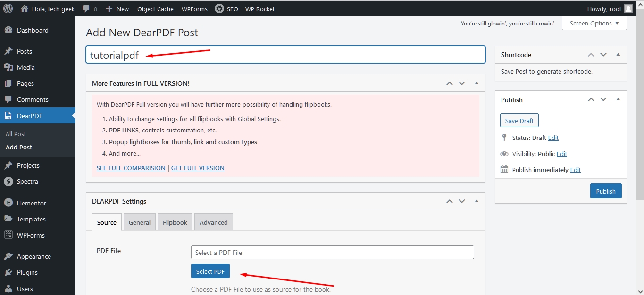Click the Spectra icon in sidebar
644x295 pixels.
pyautogui.click(x=8, y=181)
